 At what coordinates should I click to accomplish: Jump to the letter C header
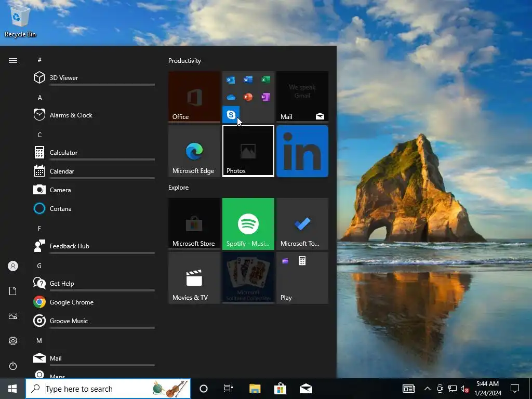[39, 135]
